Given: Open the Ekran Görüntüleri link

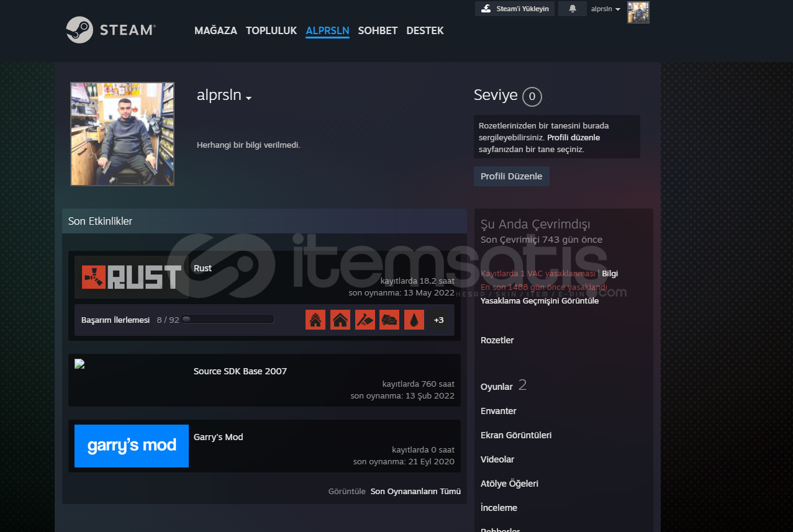Looking at the screenshot, I should click(x=516, y=435).
